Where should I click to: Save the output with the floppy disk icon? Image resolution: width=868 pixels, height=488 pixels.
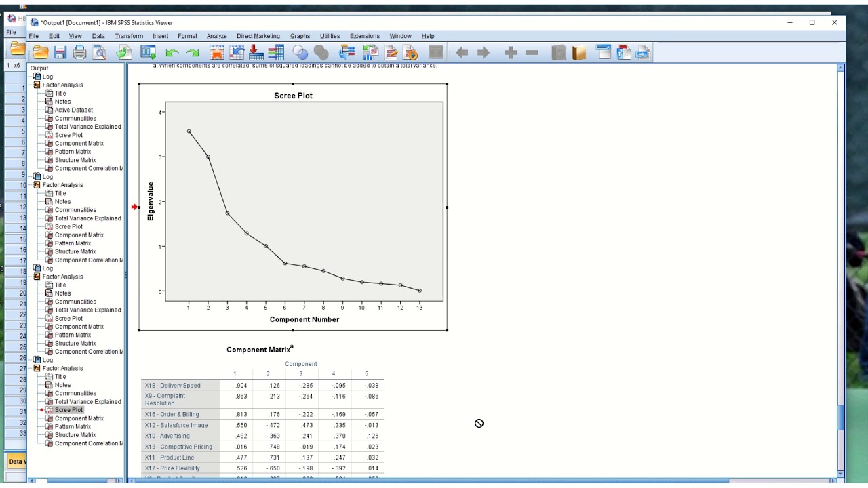(60, 52)
